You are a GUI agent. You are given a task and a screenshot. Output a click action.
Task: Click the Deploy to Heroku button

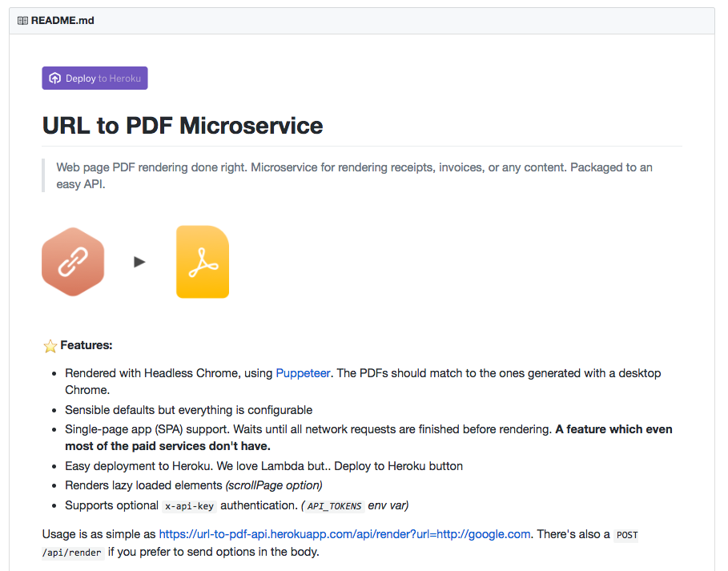point(95,78)
